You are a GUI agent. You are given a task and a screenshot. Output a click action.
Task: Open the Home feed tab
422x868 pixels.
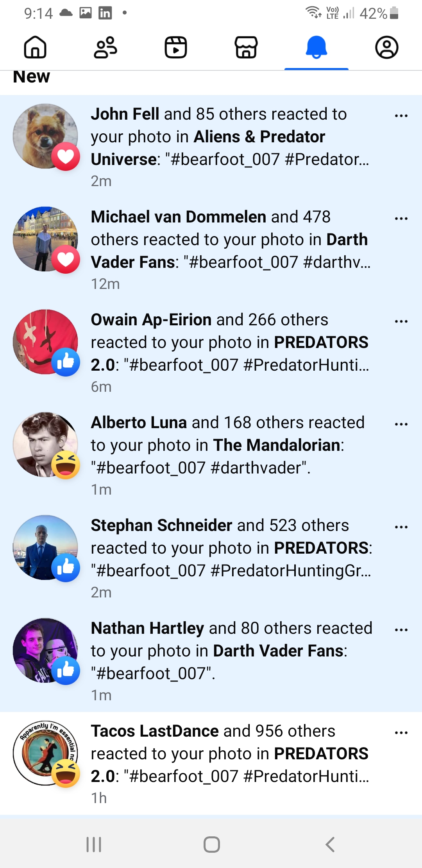pyautogui.click(x=35, y=48)
